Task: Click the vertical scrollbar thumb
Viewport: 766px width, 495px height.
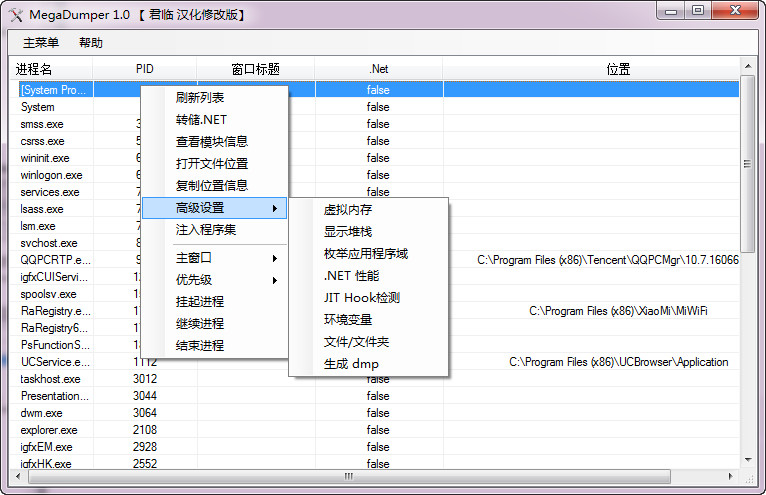Action: [747, 164]
